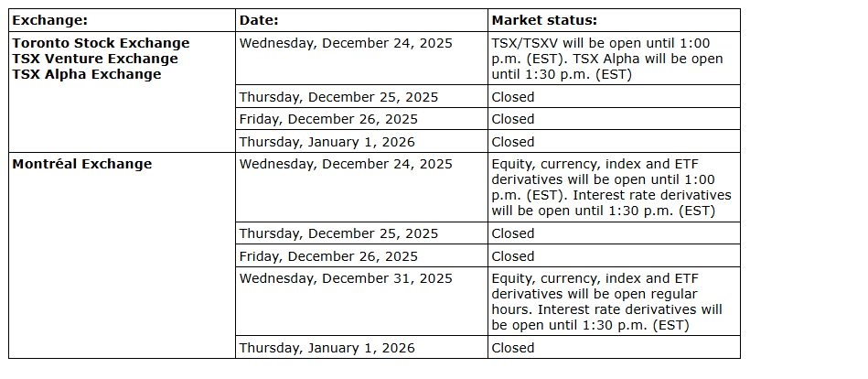Click the December 31 derivatives regular hours status
The height and width of the screenshot is (379, 868).
click(x=608, y=302)
